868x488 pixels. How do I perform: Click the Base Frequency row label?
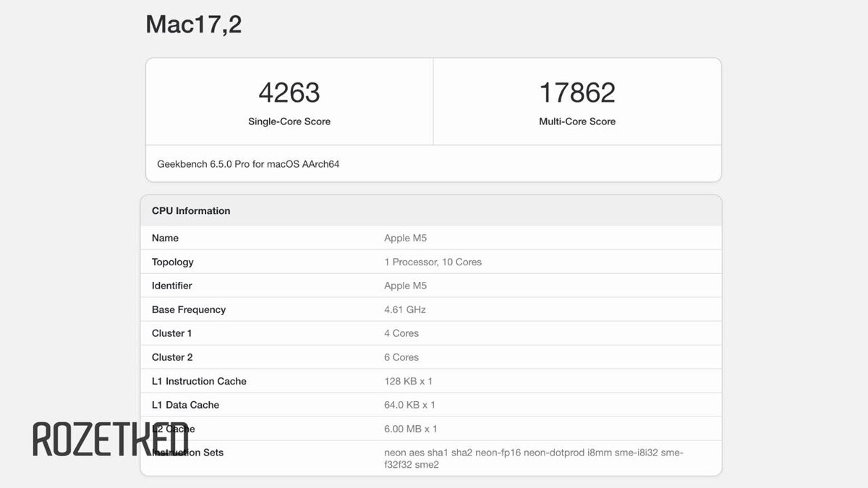(189, 309)
